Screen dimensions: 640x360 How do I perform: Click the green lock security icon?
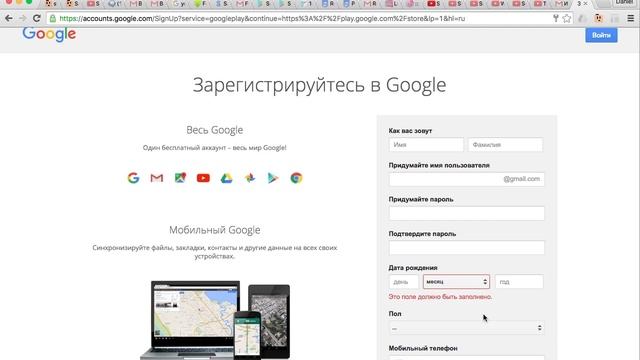tap(53, 18)
